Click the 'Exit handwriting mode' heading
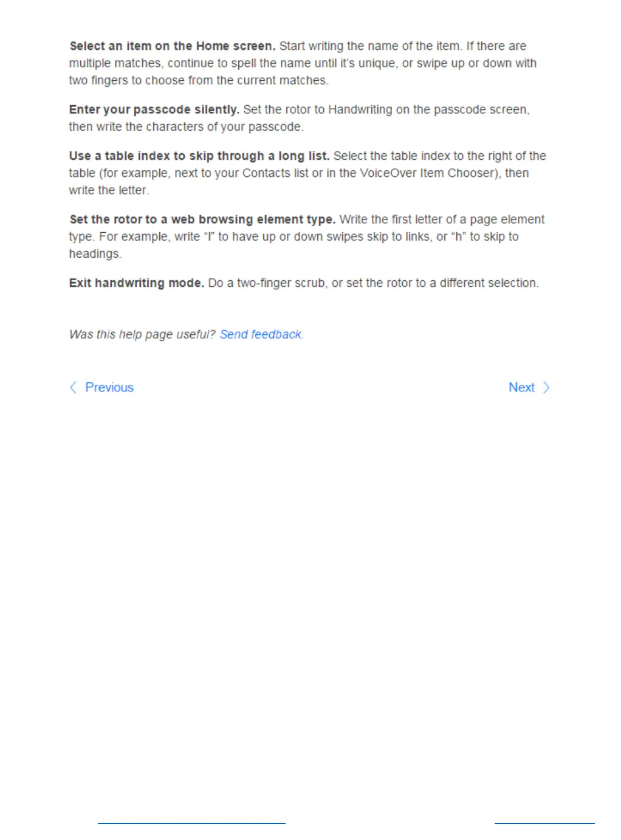621x840 pixels. point(137,283)
